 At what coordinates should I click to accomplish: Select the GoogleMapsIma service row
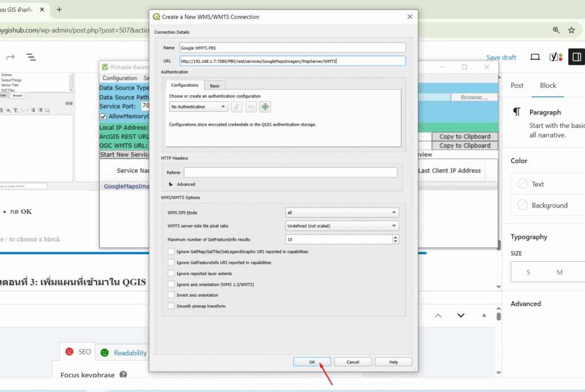coord(126,187)
